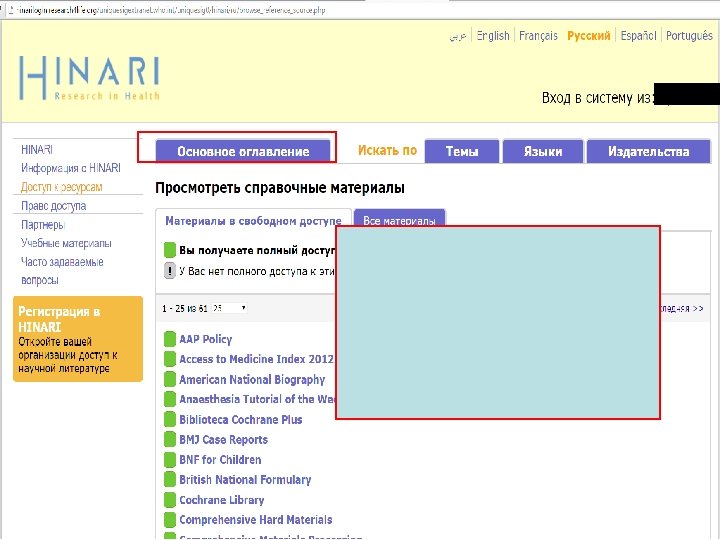The height and width of the screenshot is (540, 720).
Task: Open Партнеры in the sidebar
Action: click(x=43, y=225)
